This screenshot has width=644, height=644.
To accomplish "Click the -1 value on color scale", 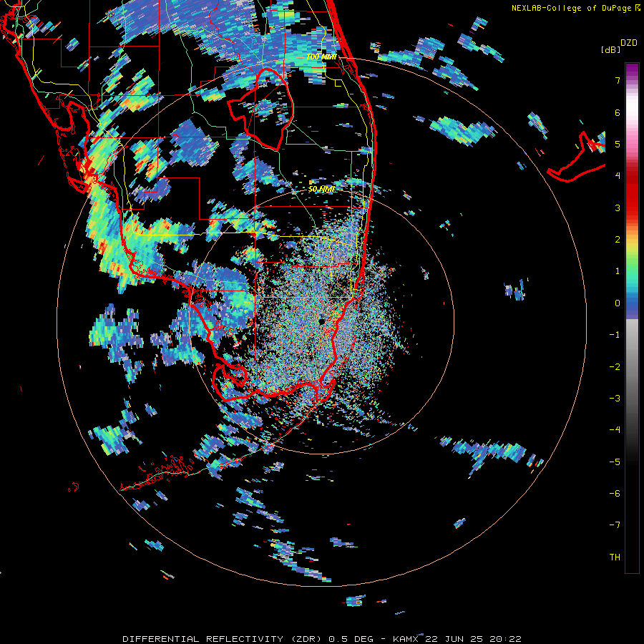I will pos(615,335).
